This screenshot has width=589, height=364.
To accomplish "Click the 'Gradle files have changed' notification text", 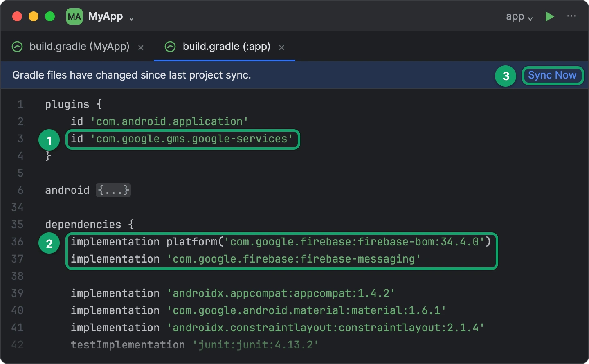I will click(x=132, y=75).
